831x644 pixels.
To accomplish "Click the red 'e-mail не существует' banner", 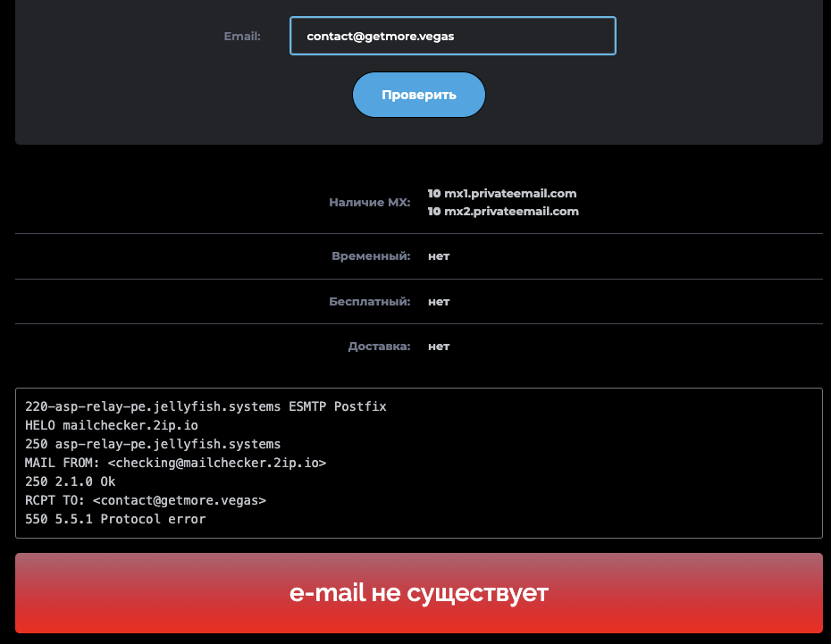I will tap(418, 592).
